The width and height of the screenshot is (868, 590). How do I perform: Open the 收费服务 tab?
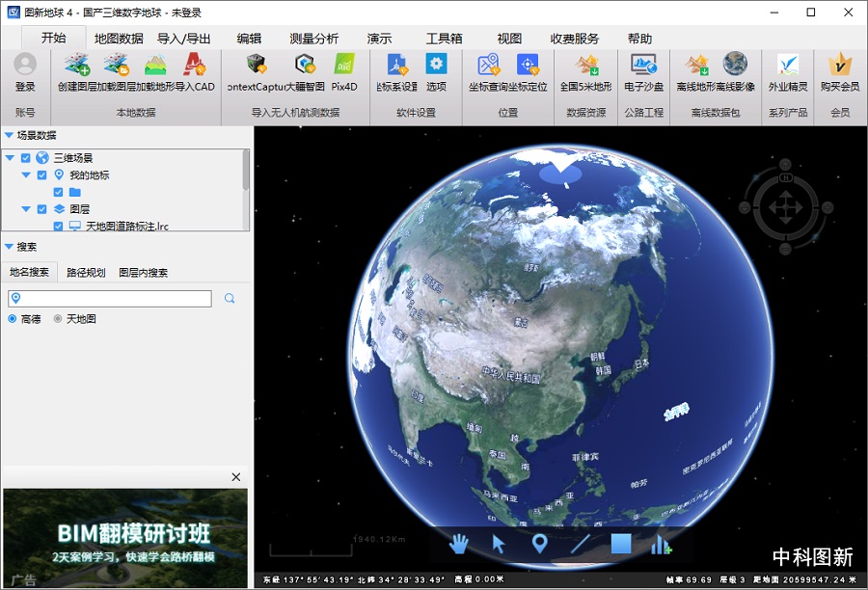click(575, 39)
